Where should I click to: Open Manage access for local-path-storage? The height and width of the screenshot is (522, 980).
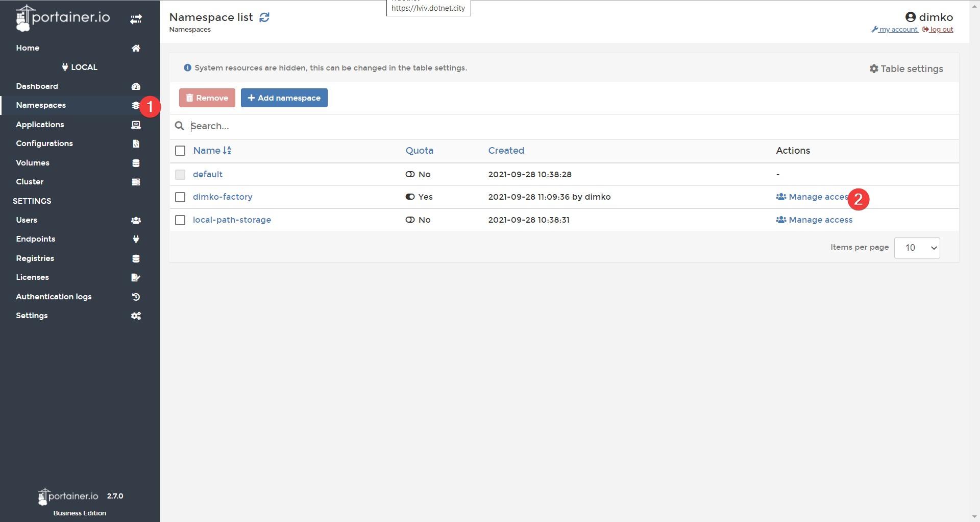click(814, 220)
